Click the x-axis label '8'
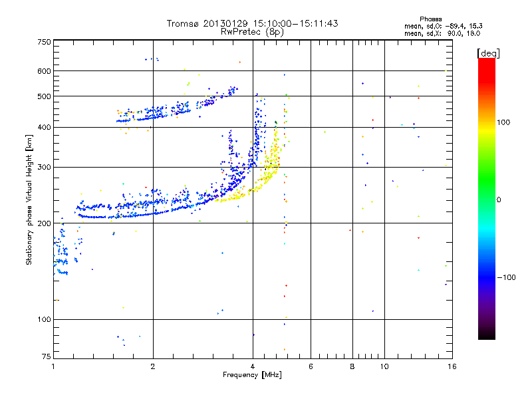 click(352, 366)
